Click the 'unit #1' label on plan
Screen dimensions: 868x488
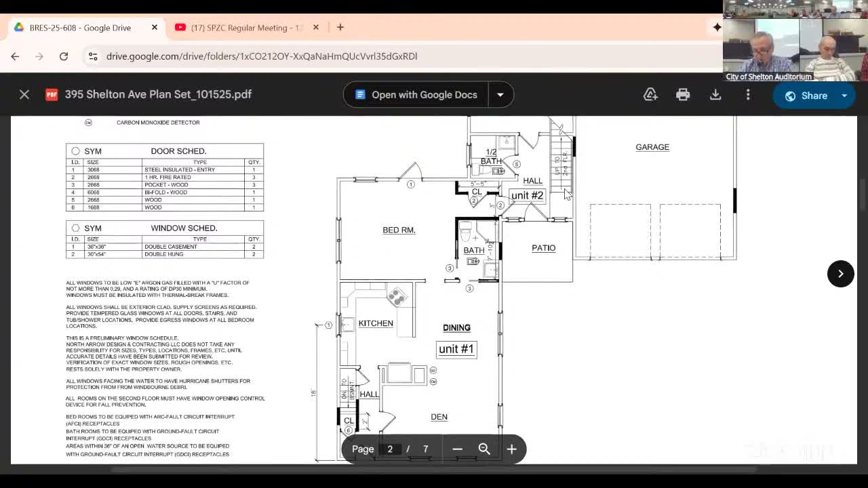pyautogui.click(x=456, y=349)
